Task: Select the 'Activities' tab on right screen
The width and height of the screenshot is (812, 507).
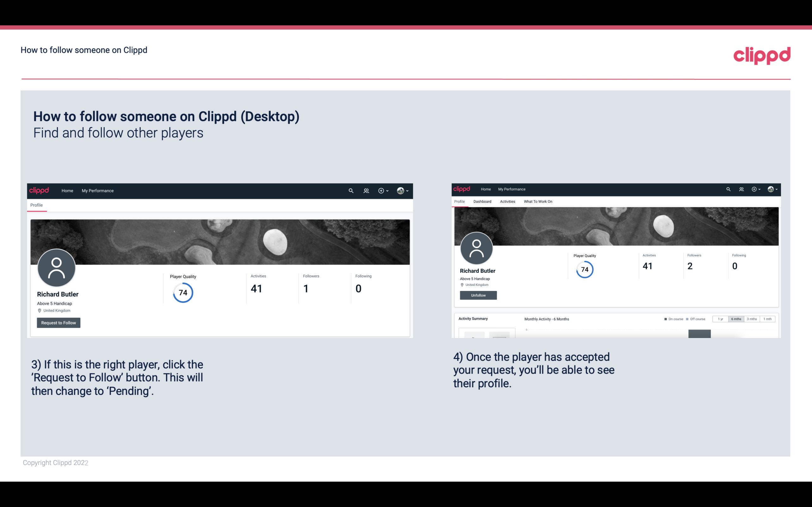Action: [506, 202]
